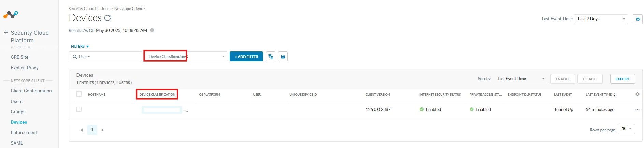This screenshot has height=148, width=644.
Task: Click INTERNET SECURITY STATUS column header
Action: (440, 95)
